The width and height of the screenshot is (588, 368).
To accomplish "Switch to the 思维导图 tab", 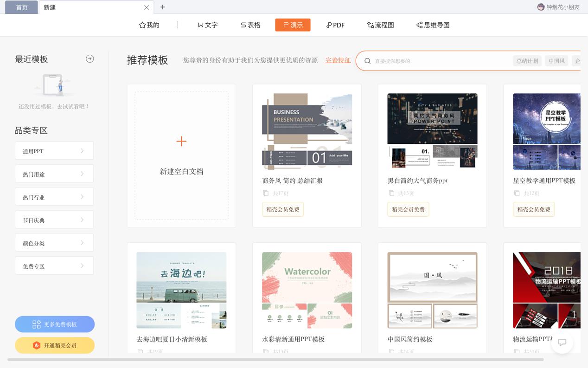I will 433,25.
